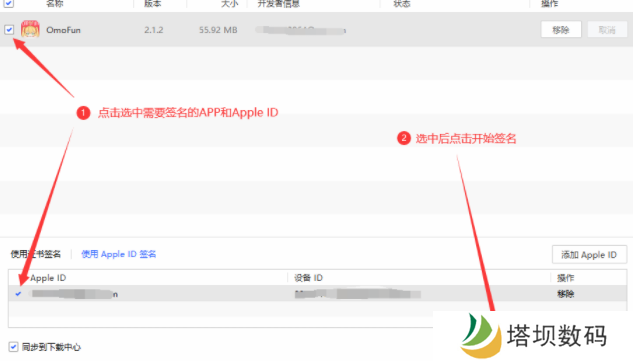The width and height of the screenshot is (633, 361).
Task: Click the OmoFun app name text
Action: 63,30
